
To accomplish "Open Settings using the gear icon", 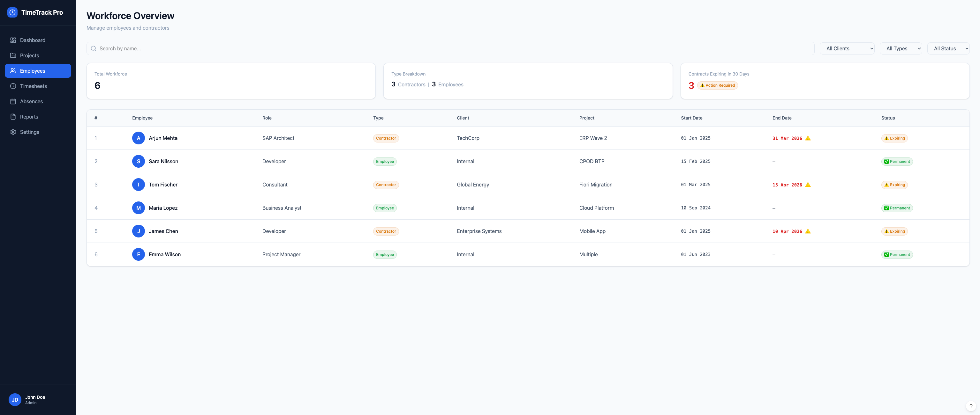I will (x=13, y=132).
